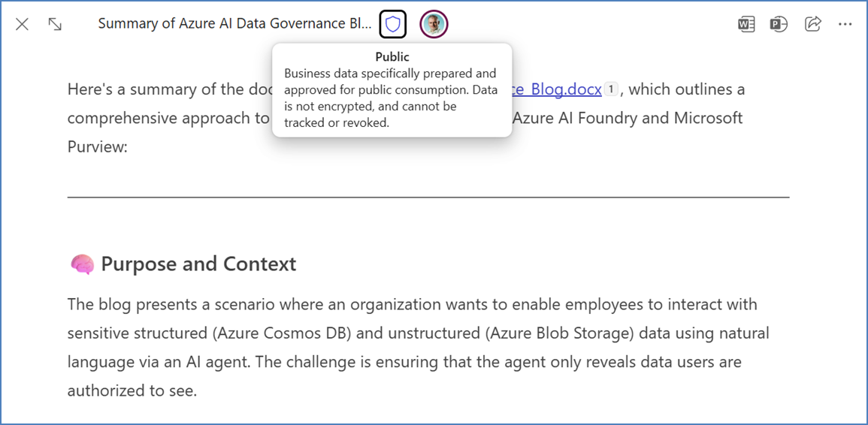Click the tooltip description about public consumption
This screenshot has height=425, width=868.
[x=390, y=98]
